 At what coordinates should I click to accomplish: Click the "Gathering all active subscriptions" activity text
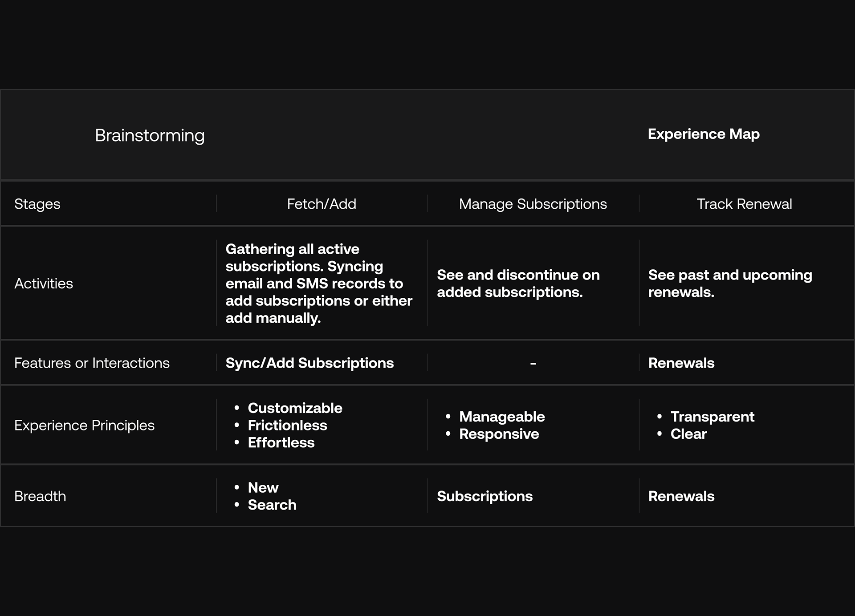click(x=318, y=284)
